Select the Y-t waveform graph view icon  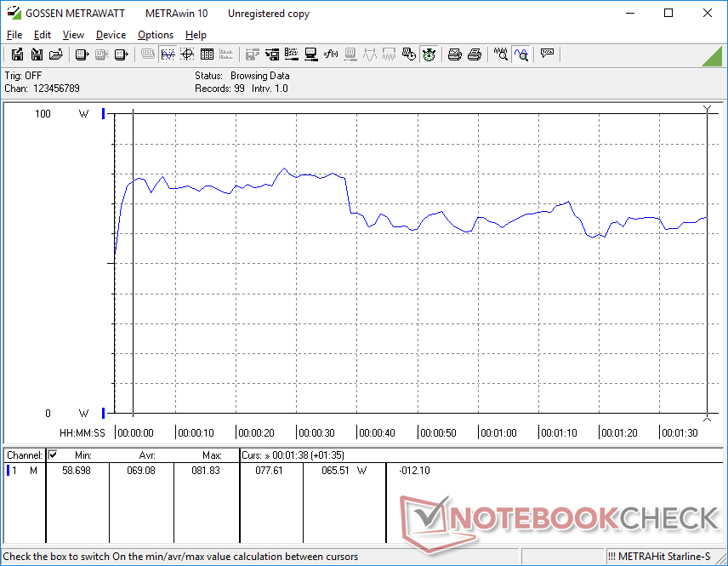(x=168, y=54)
